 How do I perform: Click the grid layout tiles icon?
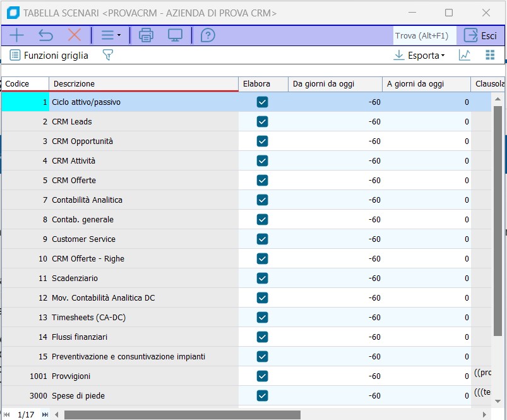coord(490,56)
